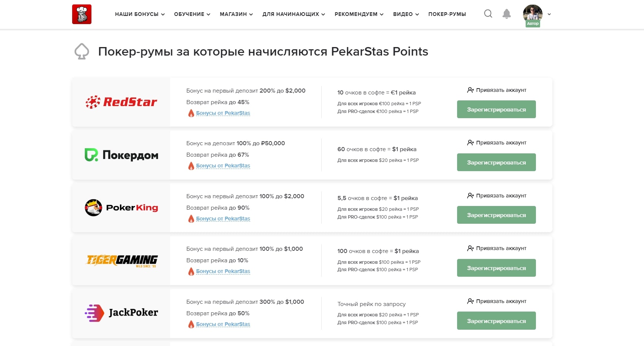Click Привязать аккаунт for RedStar
Screen dimensions: 644x346
point(497,90)
